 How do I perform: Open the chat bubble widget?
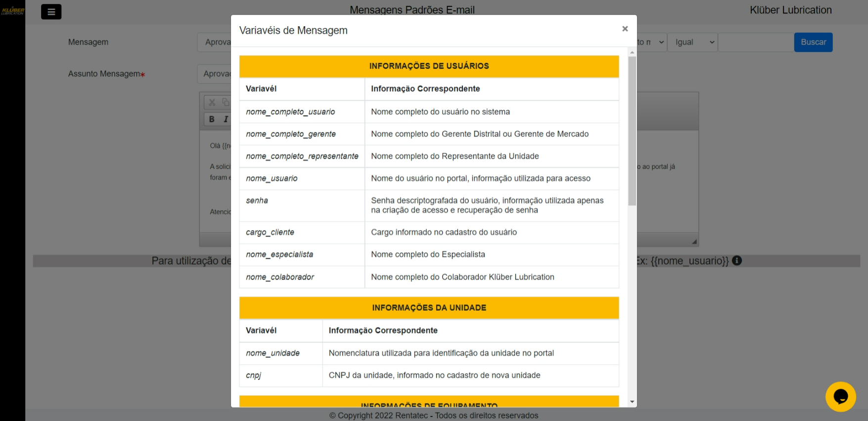[840, 396]
